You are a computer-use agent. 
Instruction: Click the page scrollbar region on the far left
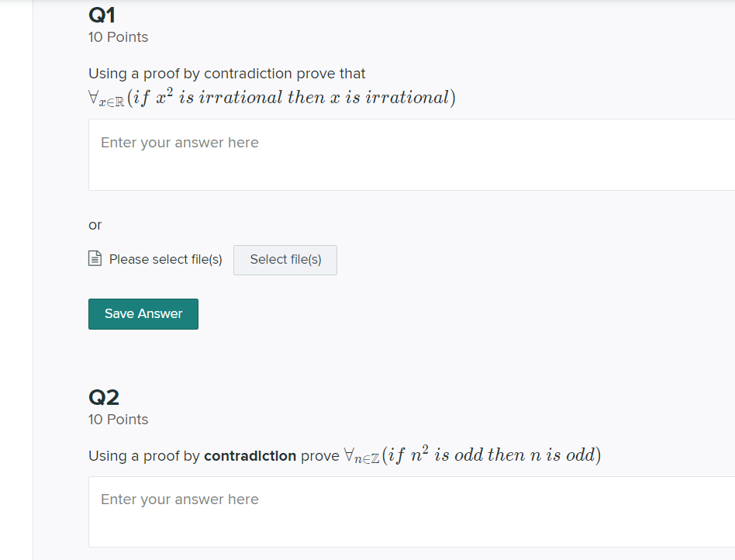coord(33,279)
